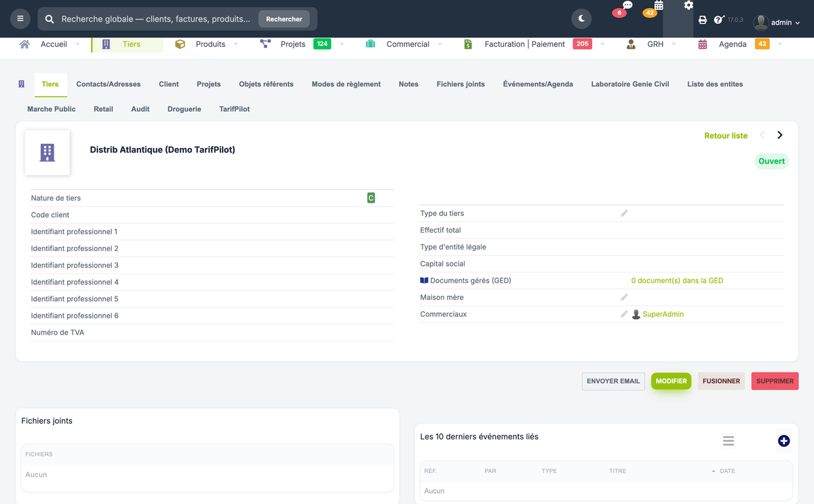Open Facturation | Paiement menu
The width and height of the screenshot is (814, 504).
click(524, 44)
